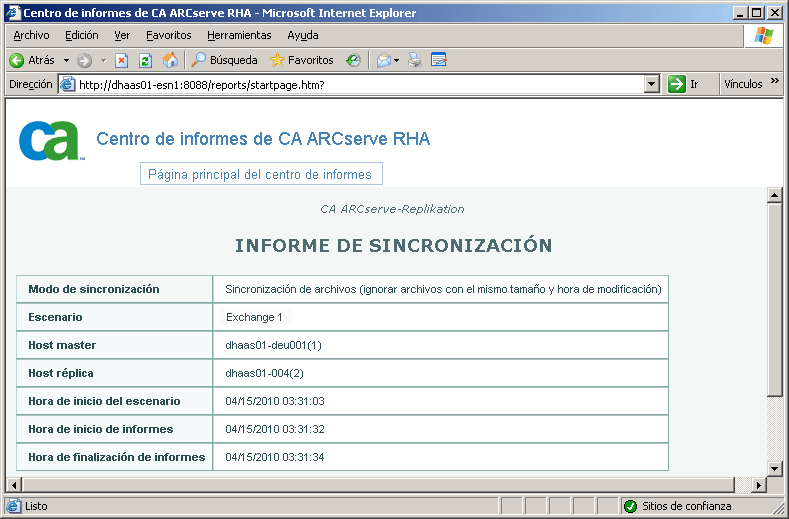
Task: Open the Archivo menu
Action: point(31,35)
